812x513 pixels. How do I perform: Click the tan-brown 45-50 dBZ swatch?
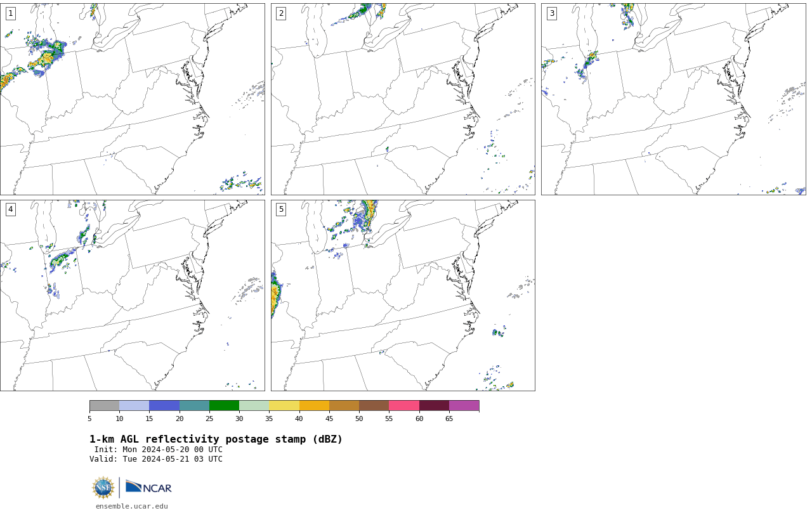click(x=344, y=406)
